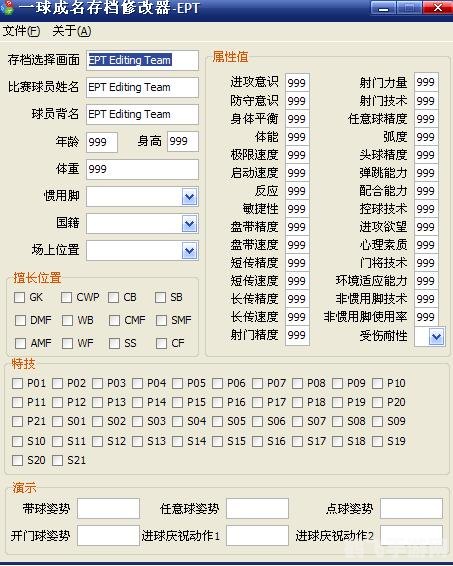Expand the 国籍 dropdown
Image resolution: width=453 pixels, height=566 pixels.
pyautogui.click(x=190, y=224)
